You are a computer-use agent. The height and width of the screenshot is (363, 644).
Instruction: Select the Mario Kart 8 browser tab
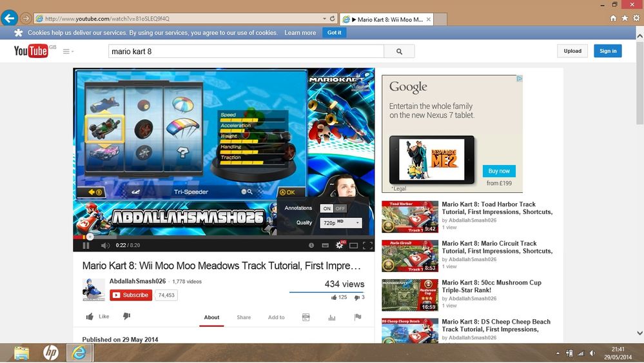(387, 19)
